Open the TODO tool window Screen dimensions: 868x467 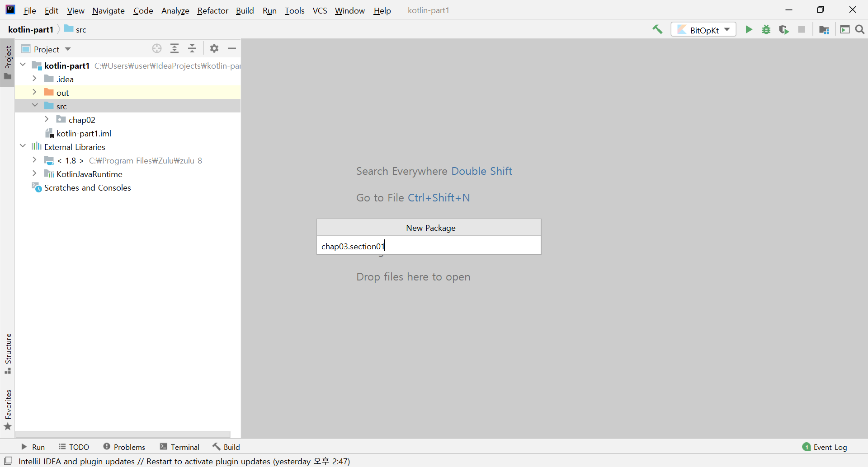[74, 447]
